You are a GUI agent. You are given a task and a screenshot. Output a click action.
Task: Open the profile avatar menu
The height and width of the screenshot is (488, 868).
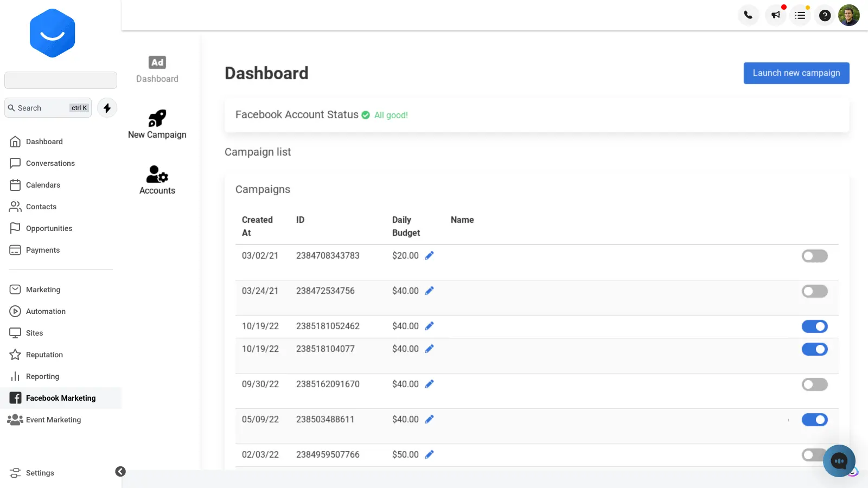(848, 15)
